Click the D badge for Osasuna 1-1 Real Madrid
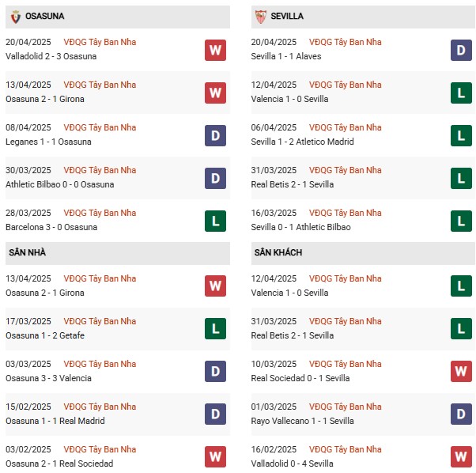Viewport: 476px width, 473px height. [215, 414]
